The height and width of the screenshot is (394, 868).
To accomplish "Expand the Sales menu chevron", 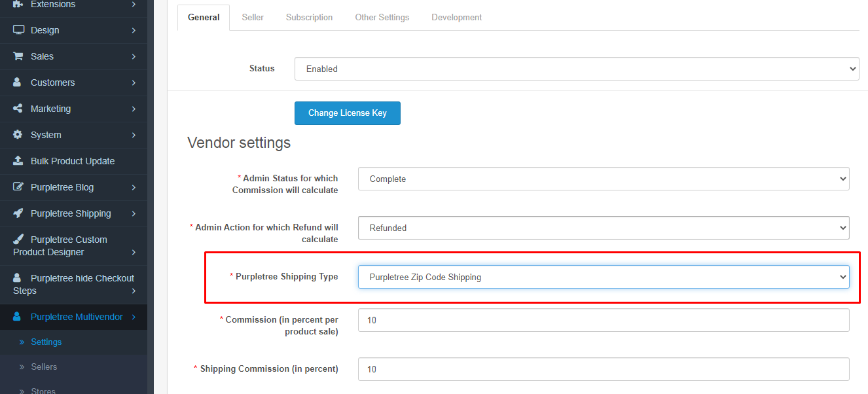I will point(134,56).
